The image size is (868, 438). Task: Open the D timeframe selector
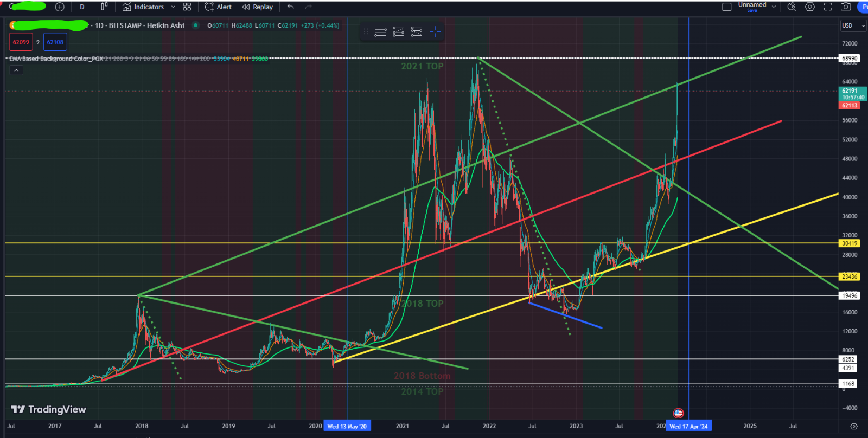point(82,7)
